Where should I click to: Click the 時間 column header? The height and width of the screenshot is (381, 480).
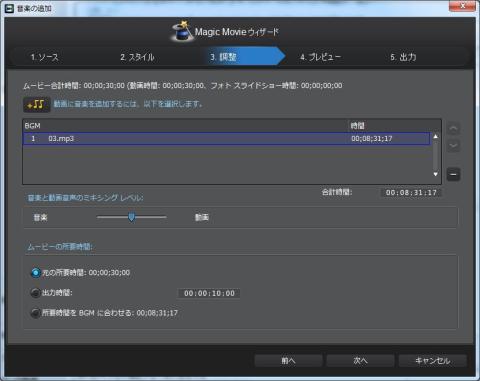pos(395,126)
